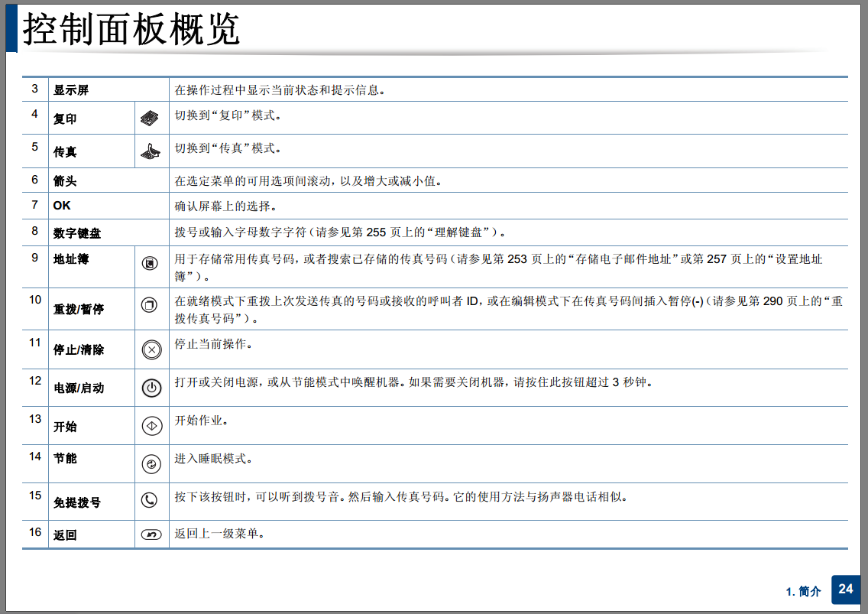Viewport: 868px width, 614px height.
Task: Click the description 停止当前操作。
Action: click(x=214, y=344)
